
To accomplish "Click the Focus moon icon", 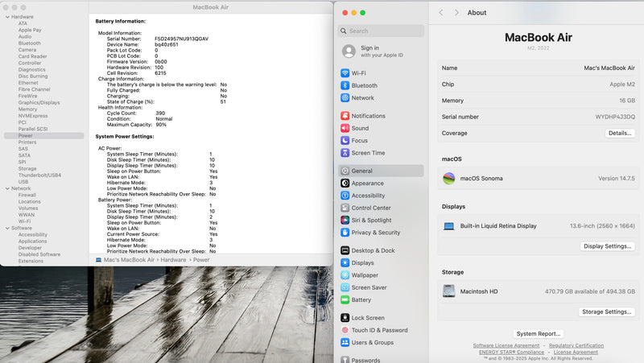I will pos(345,141).
